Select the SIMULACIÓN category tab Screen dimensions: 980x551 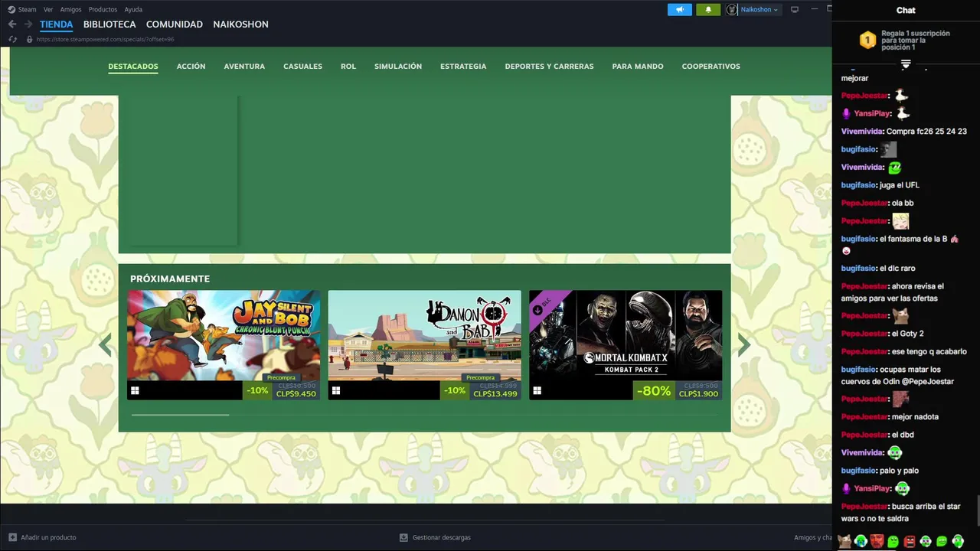(398, 67)
